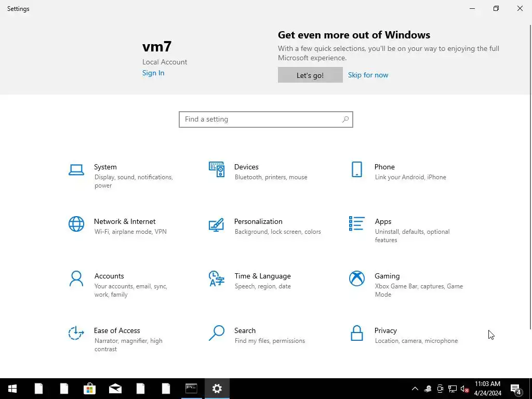Click the Safely Remove Hardware tray icon
This screenshot has width=532, height=399.
coord(428,389)
